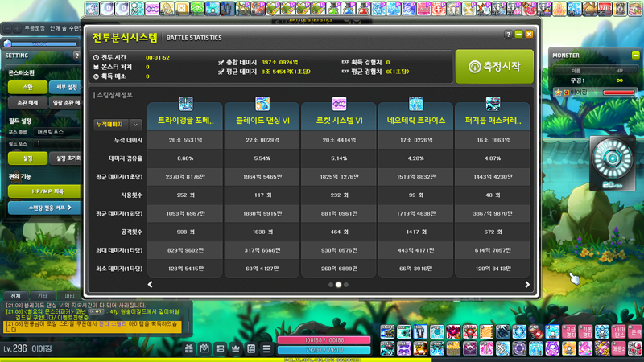Image resolution: width=644 pixels, height=362 pixels.
Task: Click the 네오테릭 트라이스 skill icon
Action: [x=415, y=104]
